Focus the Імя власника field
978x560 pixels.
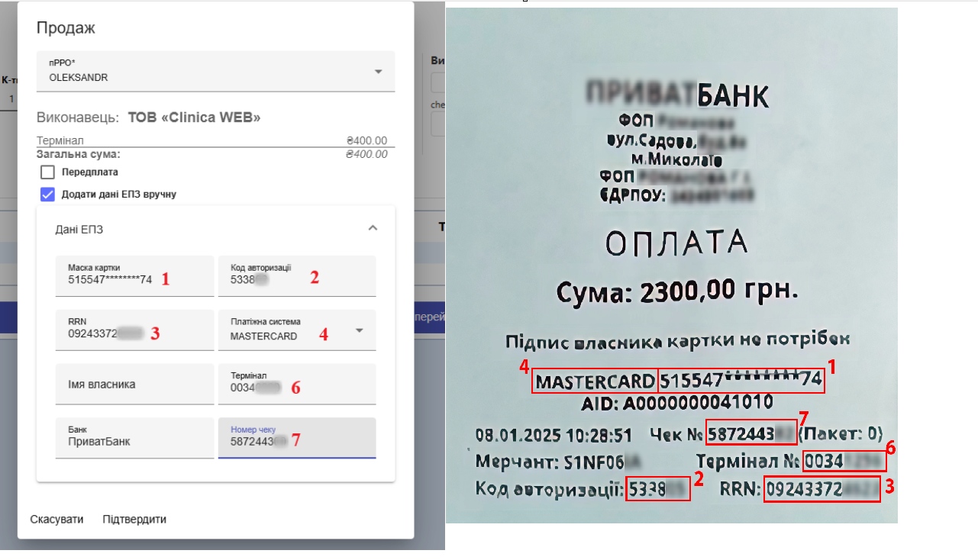click(x=134, y=385)
